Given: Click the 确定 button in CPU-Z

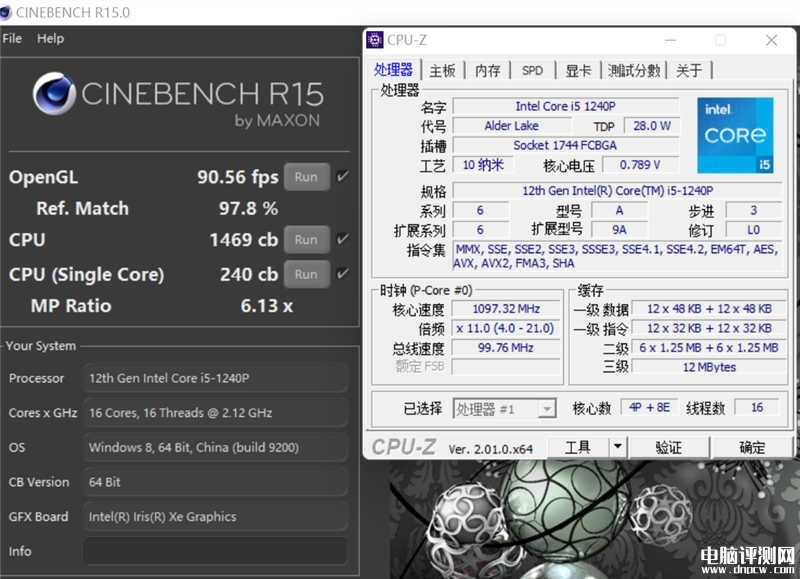Looking at the screenshot, I should coord(752,447).
